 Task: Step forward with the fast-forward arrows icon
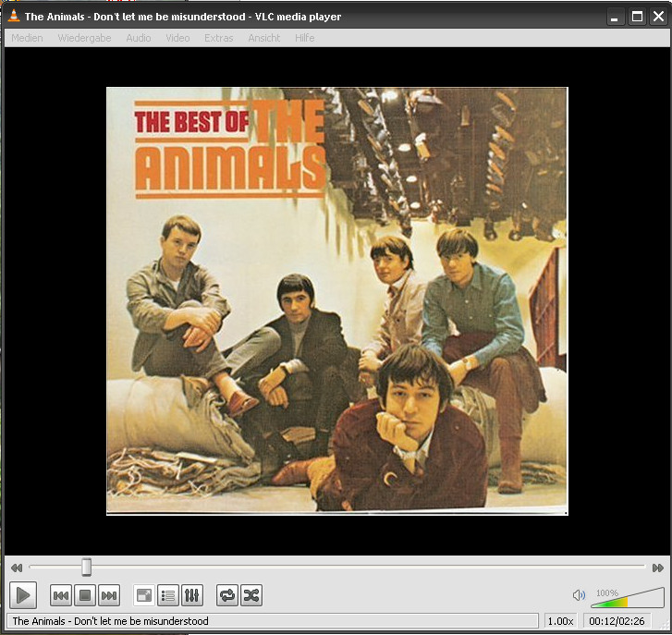pyautogui.click(x=657, y=568)
